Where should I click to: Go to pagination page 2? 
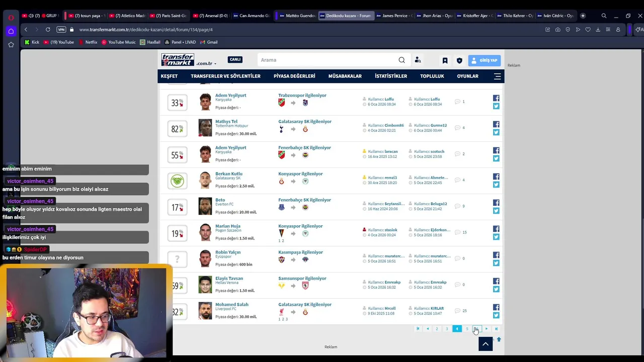437,329
